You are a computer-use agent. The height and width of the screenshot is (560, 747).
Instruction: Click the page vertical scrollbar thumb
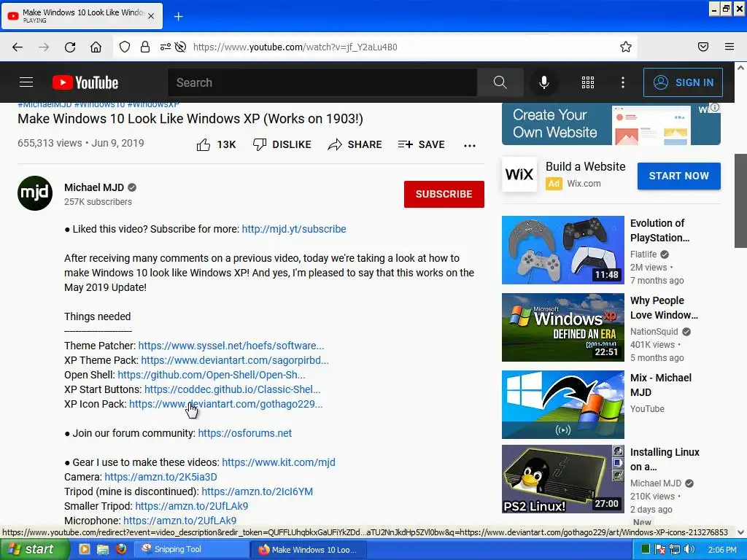point(740,200)
